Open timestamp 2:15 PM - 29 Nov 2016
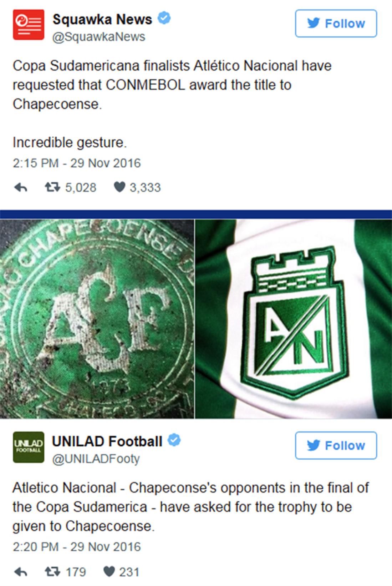Image resolution: width=392 pixels, height=586 pixels. 77,163
